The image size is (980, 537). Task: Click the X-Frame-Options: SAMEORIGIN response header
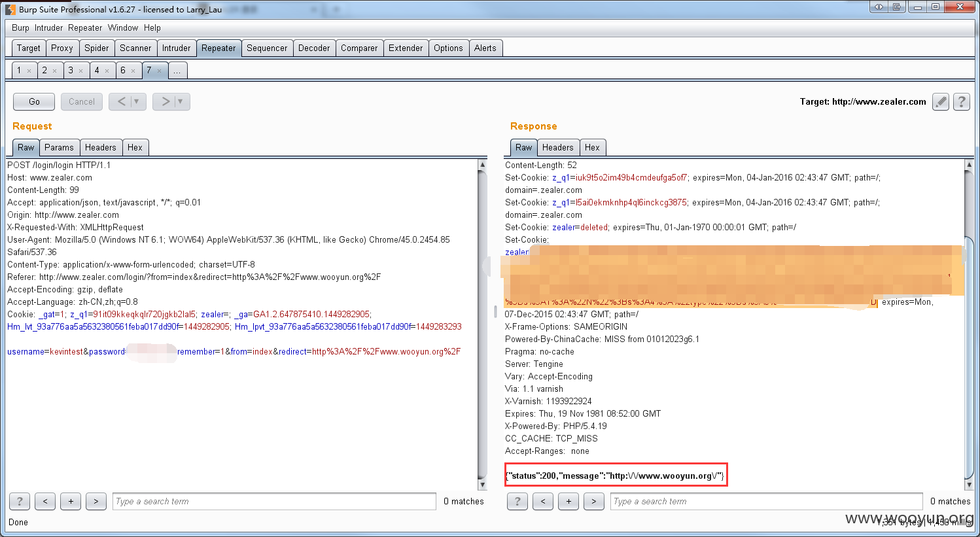point(566,326)
